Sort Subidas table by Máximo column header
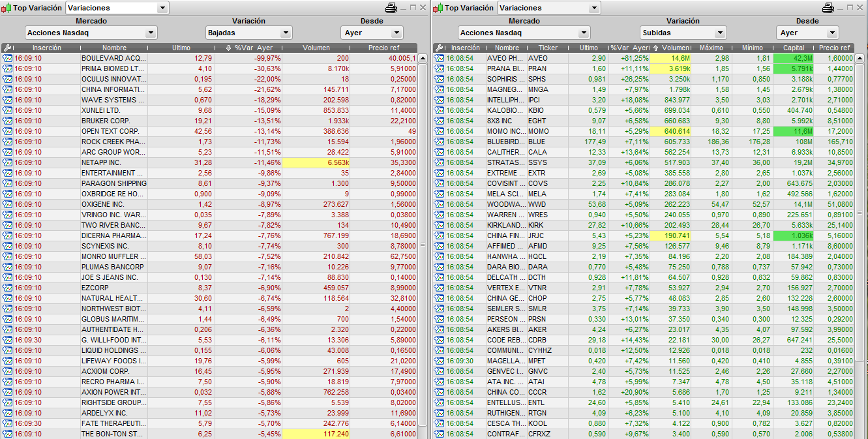This screenshot has height=439, width=868. click(x=711, y=48)
